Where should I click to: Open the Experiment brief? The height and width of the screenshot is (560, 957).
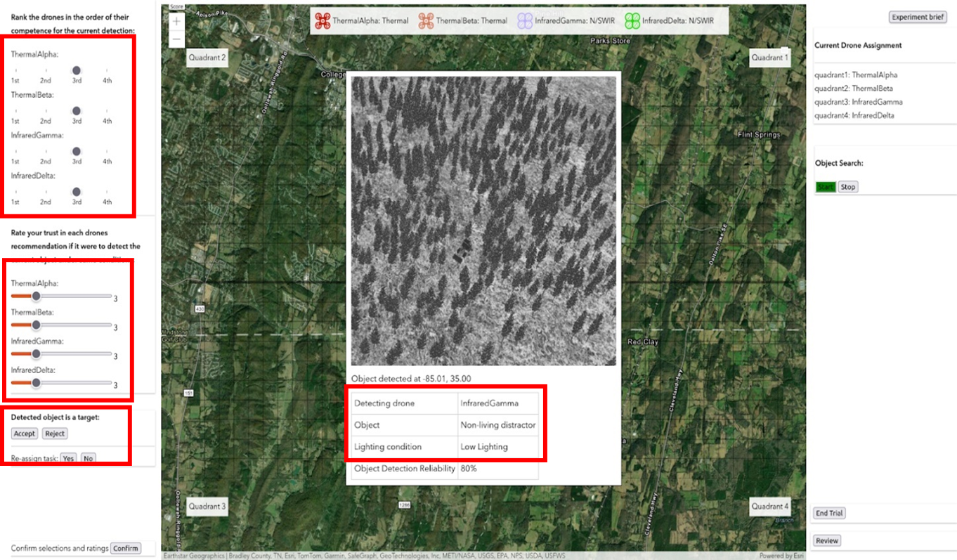tap(918, 17)
